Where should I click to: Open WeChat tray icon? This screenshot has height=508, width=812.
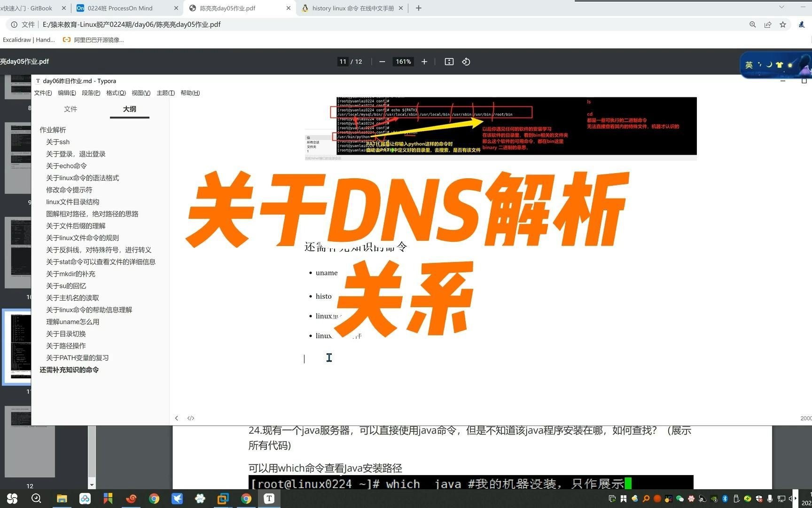[x=680, y=499]
